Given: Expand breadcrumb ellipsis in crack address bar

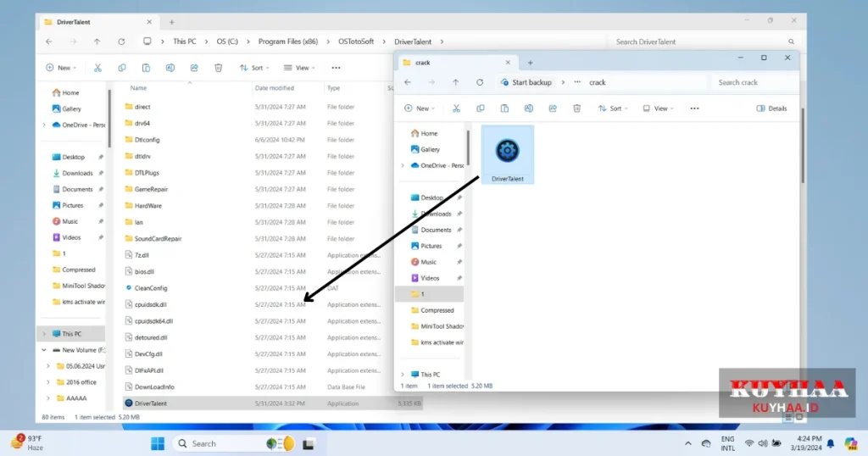Looking at the screenshot, I should tap(576, 82).
